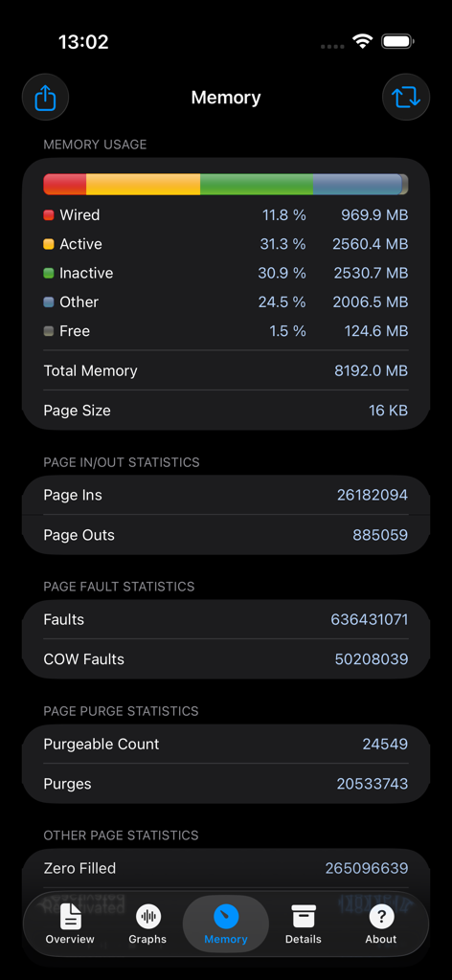Click the red Wired legend swatch

49,215
